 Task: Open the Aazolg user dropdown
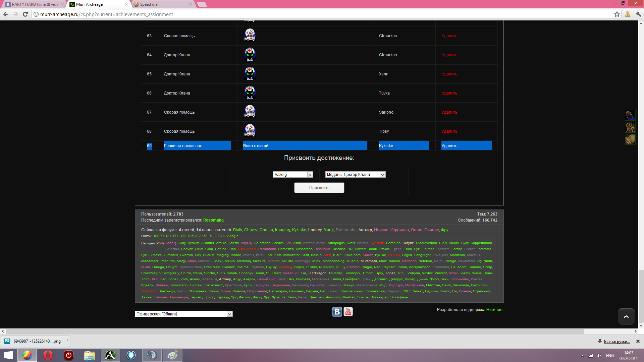click(293, 175)
